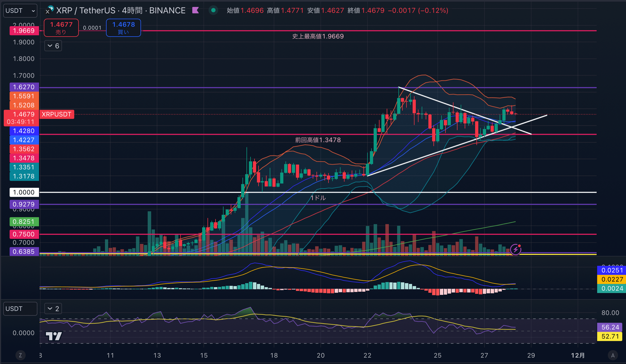Image resolution: width=626 pixels, height=364 pixels.
Task: Click the BINANCE exchange name in title
Action: [x=167, y=10]
